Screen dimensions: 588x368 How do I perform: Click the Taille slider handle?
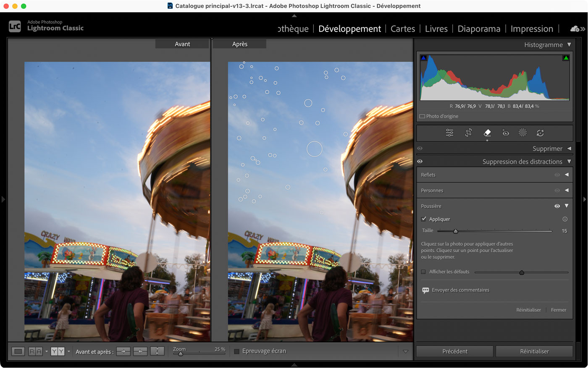coord(456,231)
